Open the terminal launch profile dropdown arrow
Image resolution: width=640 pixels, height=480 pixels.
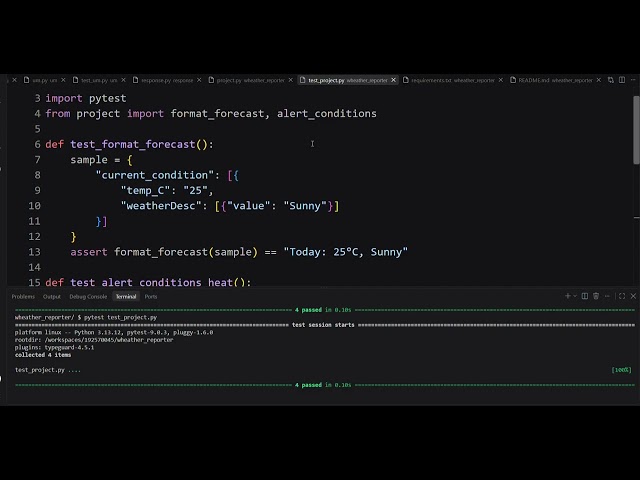pyautogui.click(x=575, y=296)
